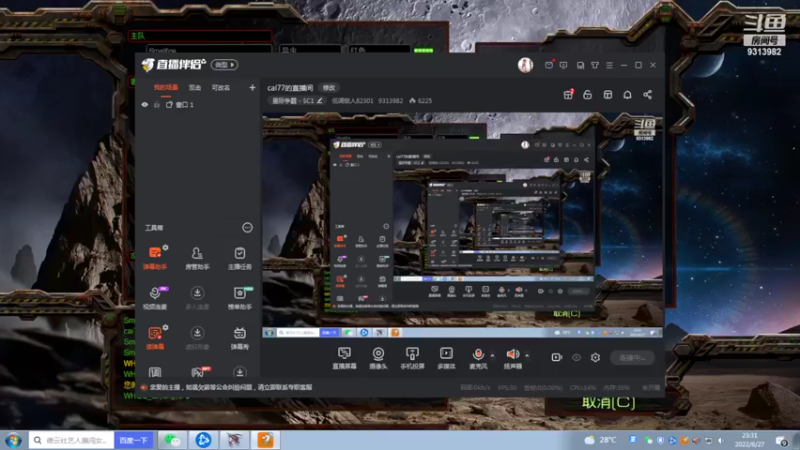Click the save icon in title bar
The image size is (800, 450).
(x=580, y=65)
